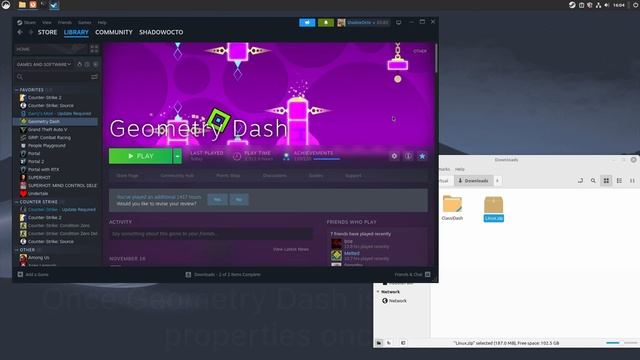Click View Latest News link
640x360 pixels.
tap(291, 249)
